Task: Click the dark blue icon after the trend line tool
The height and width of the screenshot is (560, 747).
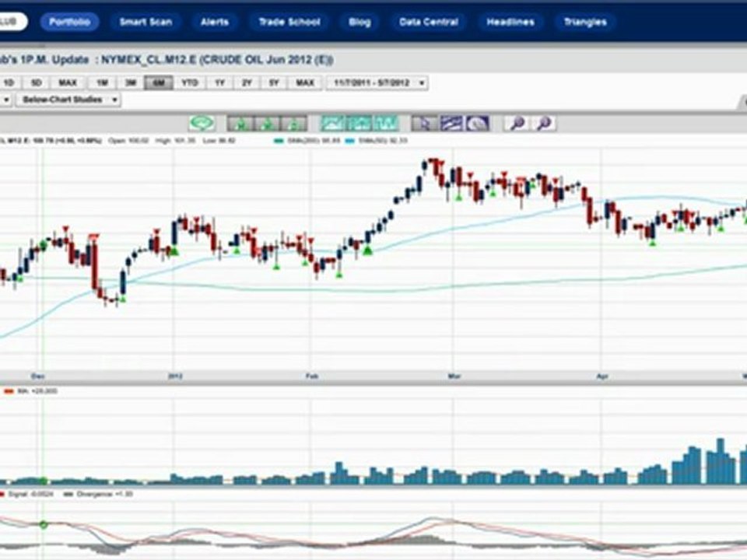Action: point(477,124)
